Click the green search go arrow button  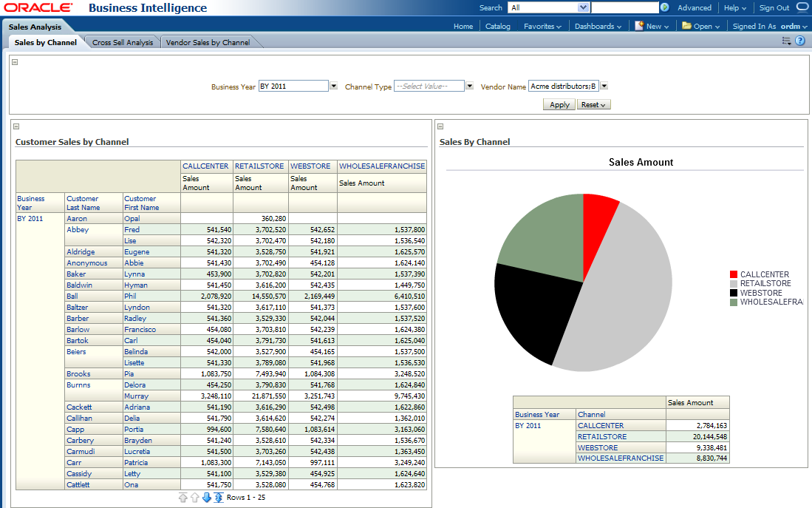[x=664, y=7]
